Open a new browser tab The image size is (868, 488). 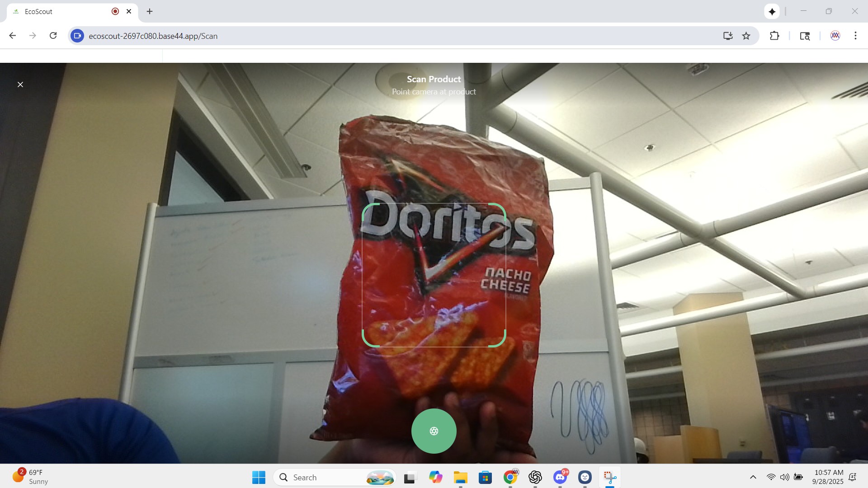[x=150, y=12]
